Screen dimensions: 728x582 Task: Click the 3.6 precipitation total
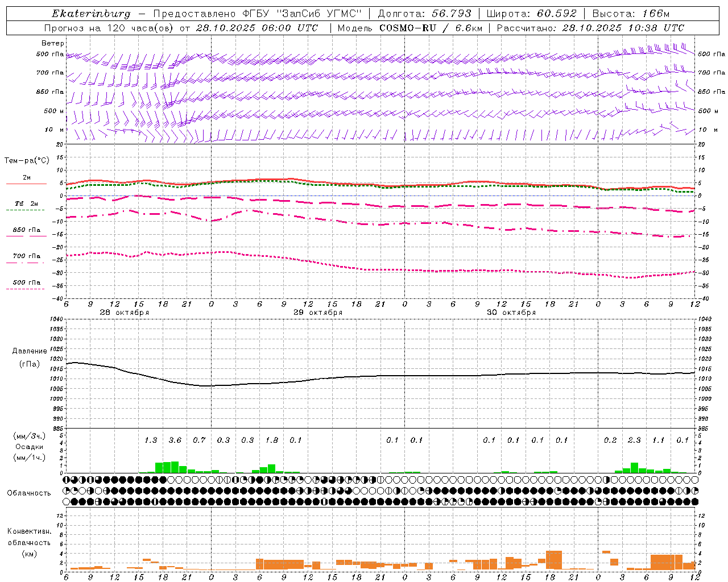[x=175, y=440]
